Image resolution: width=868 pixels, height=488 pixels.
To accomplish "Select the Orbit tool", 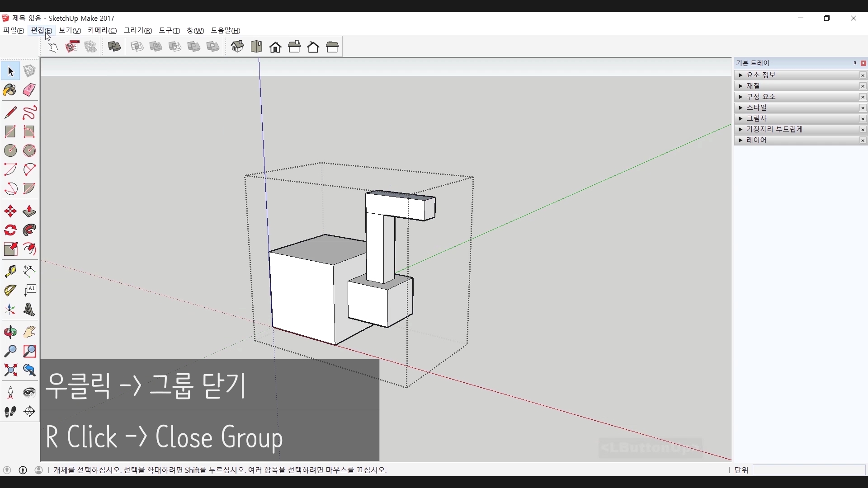I will (10, 332).
